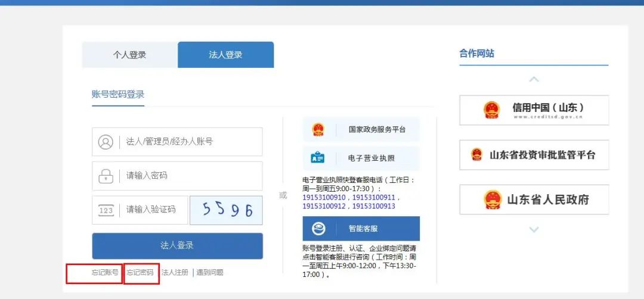The height and width of the screenshot is (299, 644).
Task: Click the padlock icon in password field
Action: [x=106, y=176]
